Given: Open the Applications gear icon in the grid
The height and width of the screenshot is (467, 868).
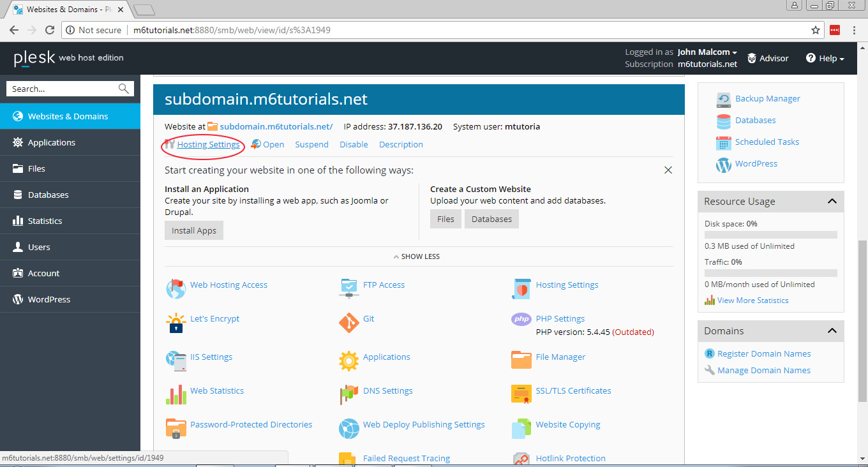Looking at the screenshot, I should click(348, 361).
